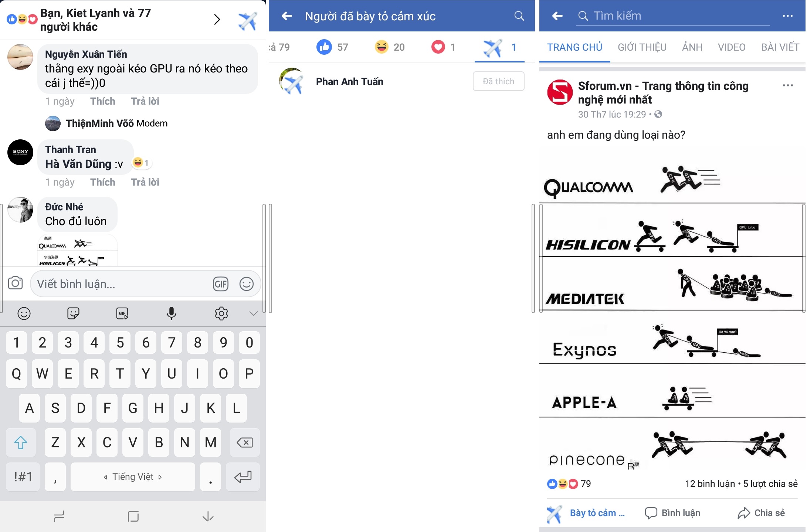
Task: Open post options three-dot menu
Action: click(788, 85)
